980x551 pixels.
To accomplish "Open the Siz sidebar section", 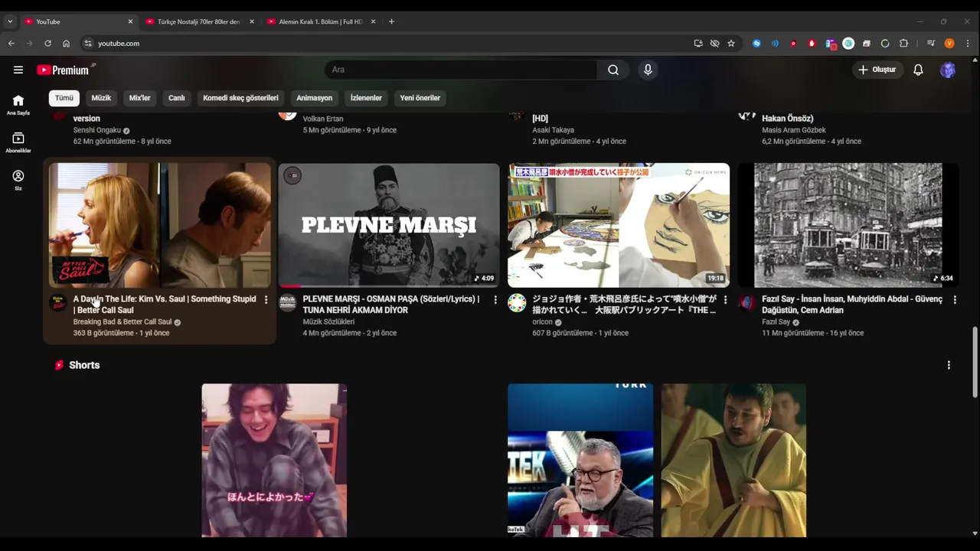I will click(x=18, y=181).
